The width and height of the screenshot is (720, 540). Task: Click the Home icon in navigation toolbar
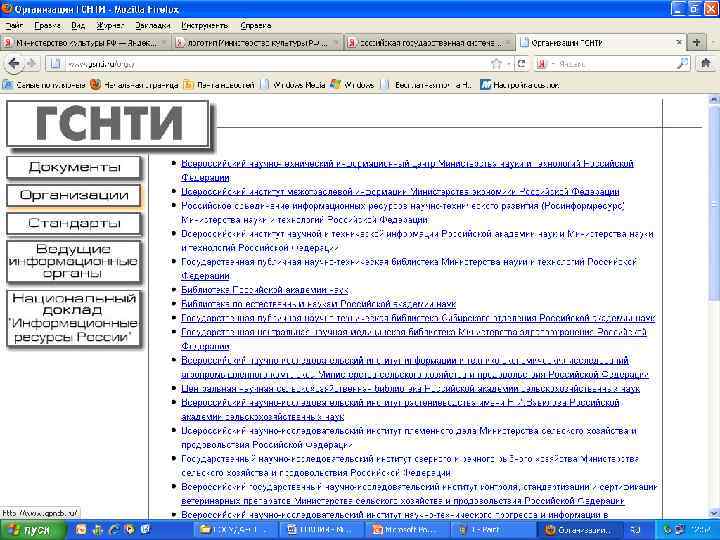point(706,63)
